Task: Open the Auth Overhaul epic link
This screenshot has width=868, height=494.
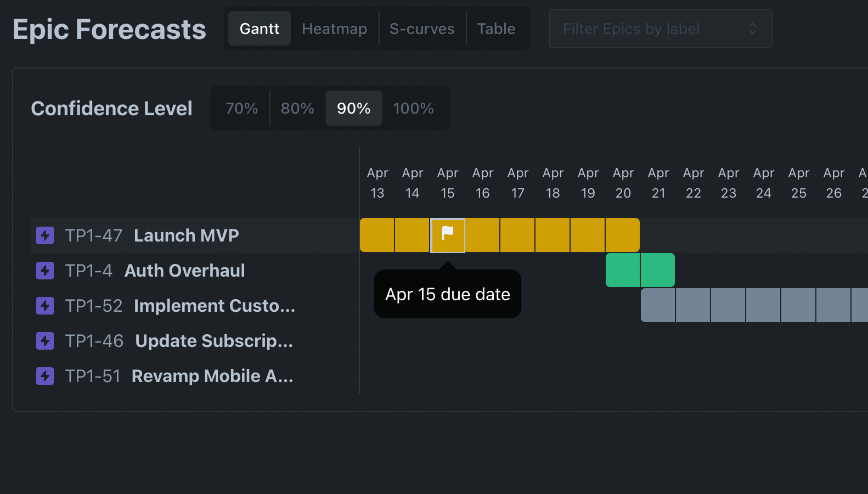Action: (184, 271)
